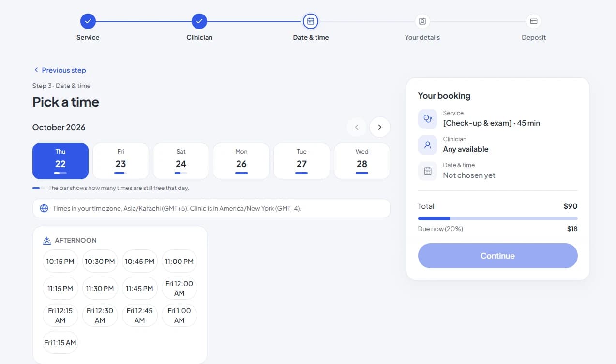Click the October 2026 month heading
This screenshot has height=364, width=616.
[x=59, y=127]
